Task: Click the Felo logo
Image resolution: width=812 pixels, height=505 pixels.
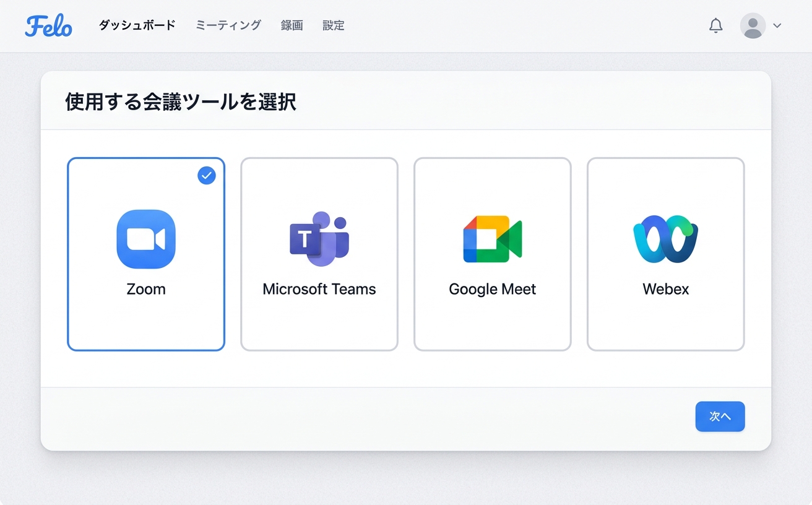Action: [49, 25]
